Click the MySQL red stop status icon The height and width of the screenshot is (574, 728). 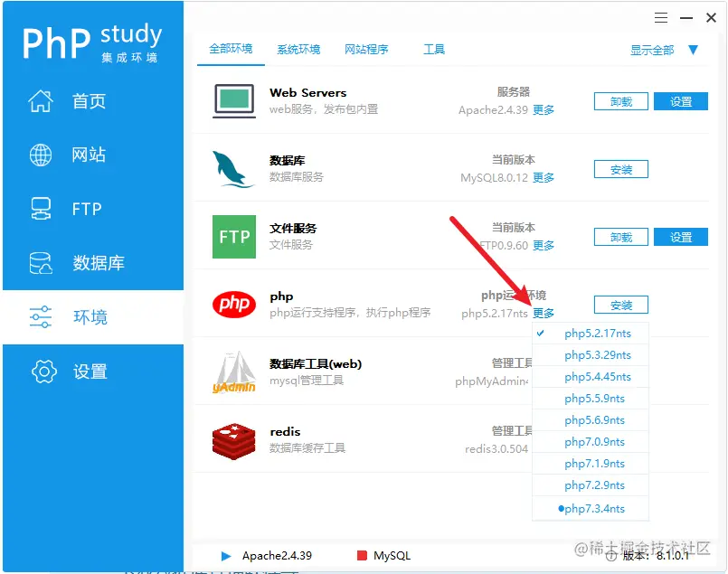pos(362,555)
